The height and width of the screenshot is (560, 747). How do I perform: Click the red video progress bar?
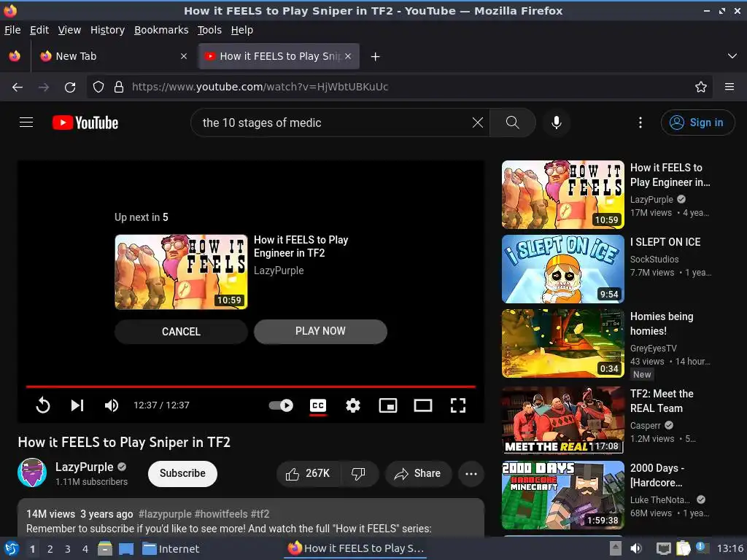(251, 386)
